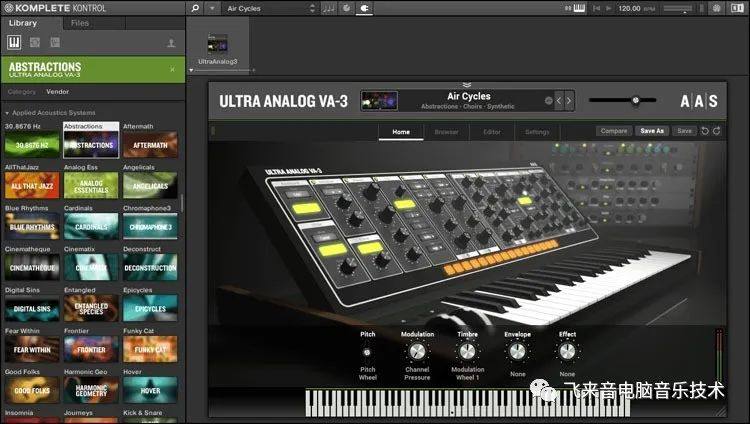Show user content via person icon
This screenshot has width=750, height=424.
coord(171,44)
